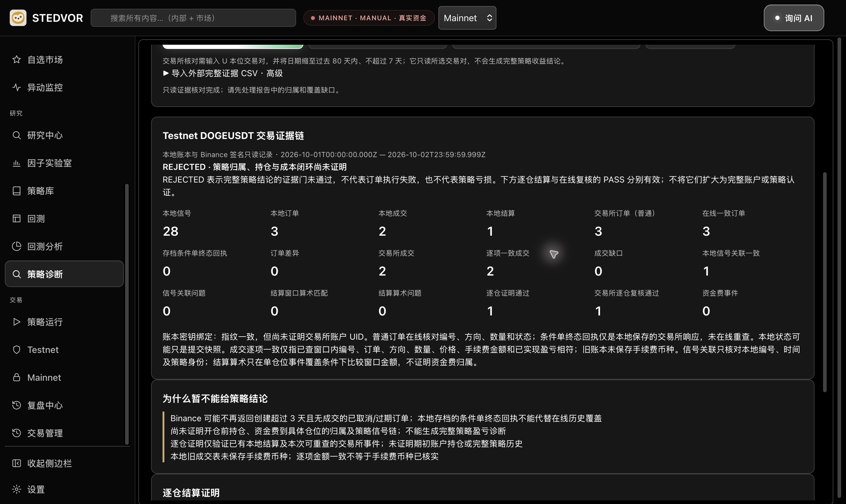The width and height of the screenshot is (846, 504).
Task: Click the 本地信号 value 28
Action: [170, 231]
